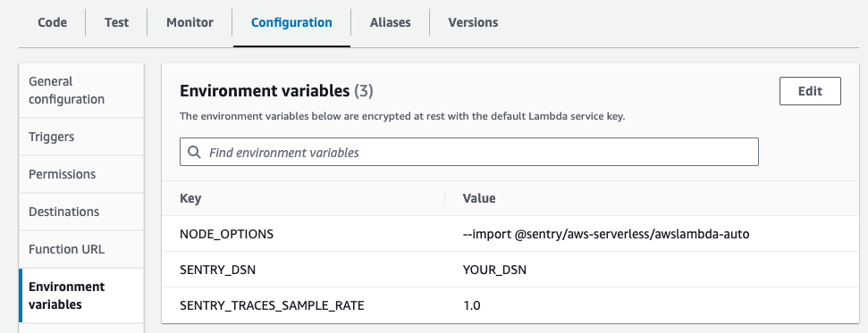Viewport: 868px width, 333px height.
Task: Open the Versions tab
Action: pyautogui.click(x=473, y=22)
